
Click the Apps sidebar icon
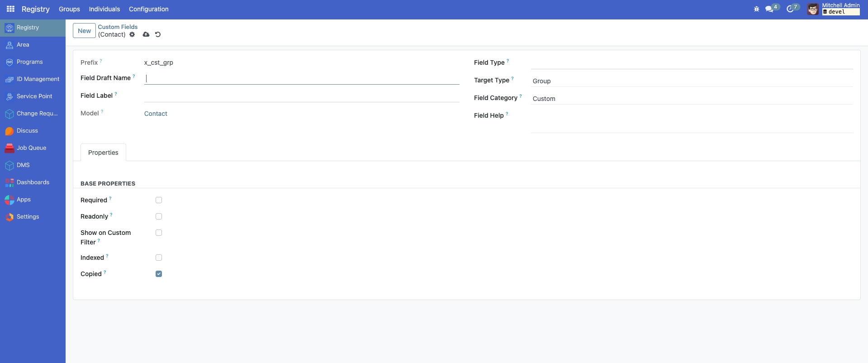(9, 200)
